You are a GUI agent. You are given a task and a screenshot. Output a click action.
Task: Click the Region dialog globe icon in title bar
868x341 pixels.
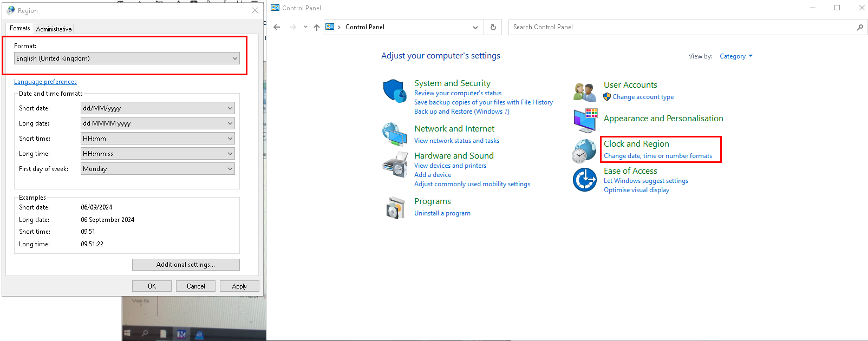(x=11, y=10)
